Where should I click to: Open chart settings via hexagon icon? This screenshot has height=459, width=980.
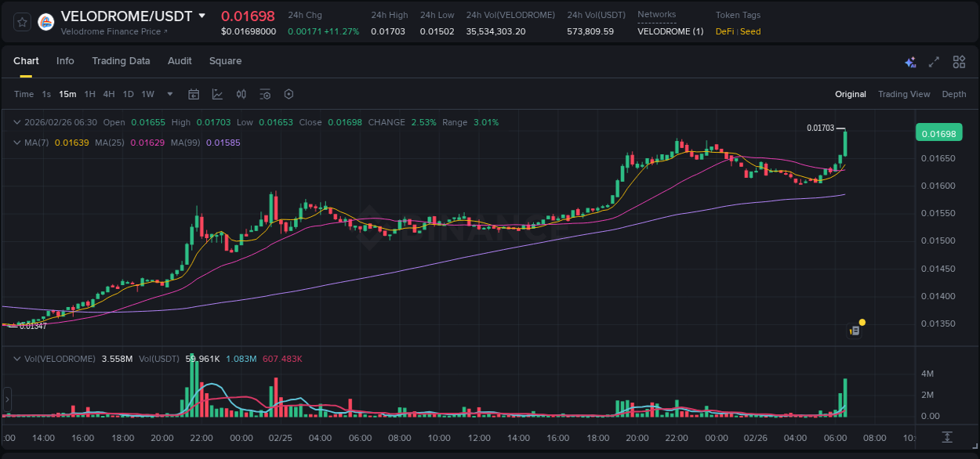click(289, 94)
